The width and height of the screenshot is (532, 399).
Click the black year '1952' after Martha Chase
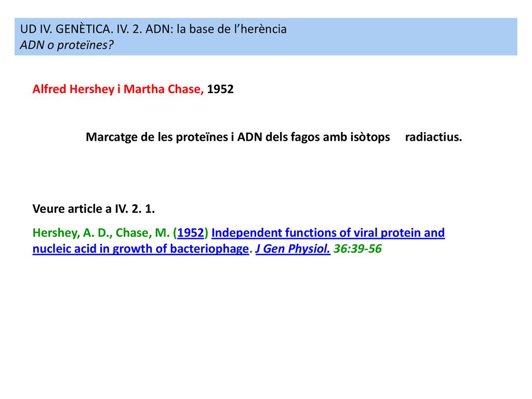pyautogui.click(x=220, y=89)
